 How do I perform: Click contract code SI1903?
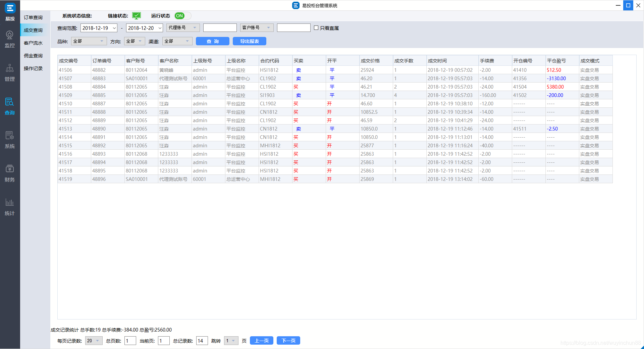[x=267, y=95]
